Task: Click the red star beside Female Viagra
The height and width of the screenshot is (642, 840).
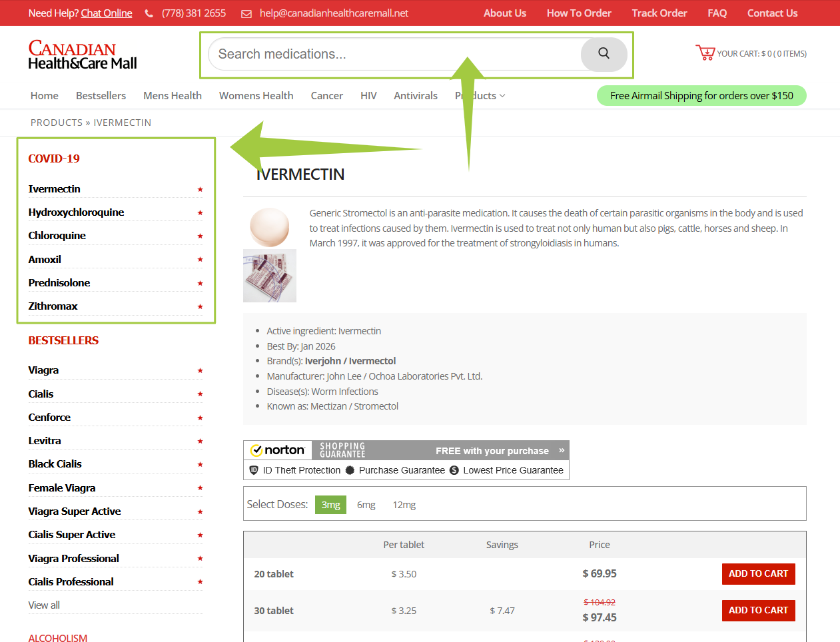Action: click(x=200, y=488)
